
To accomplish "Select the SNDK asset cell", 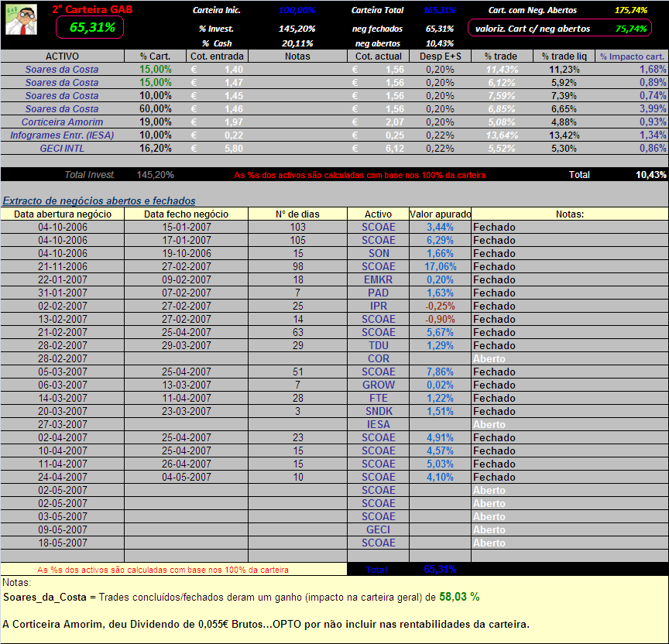I will click(379, 412).
